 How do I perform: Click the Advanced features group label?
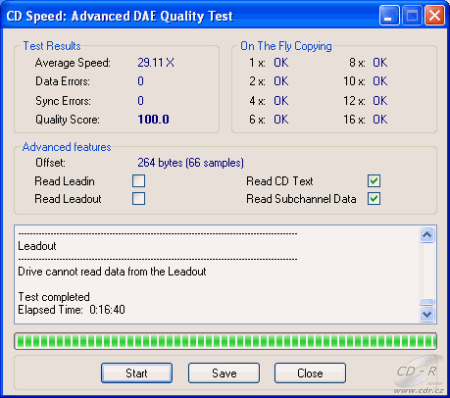click(x=67, y=147)
